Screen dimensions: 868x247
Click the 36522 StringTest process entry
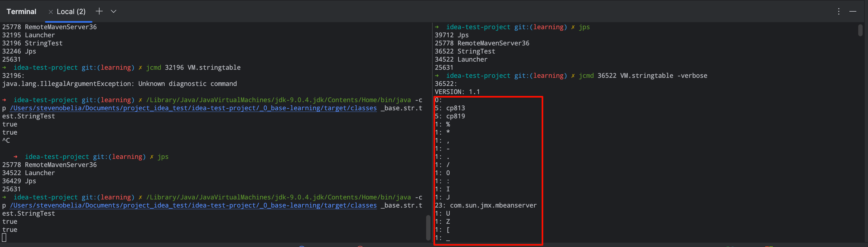coord(465,52)
